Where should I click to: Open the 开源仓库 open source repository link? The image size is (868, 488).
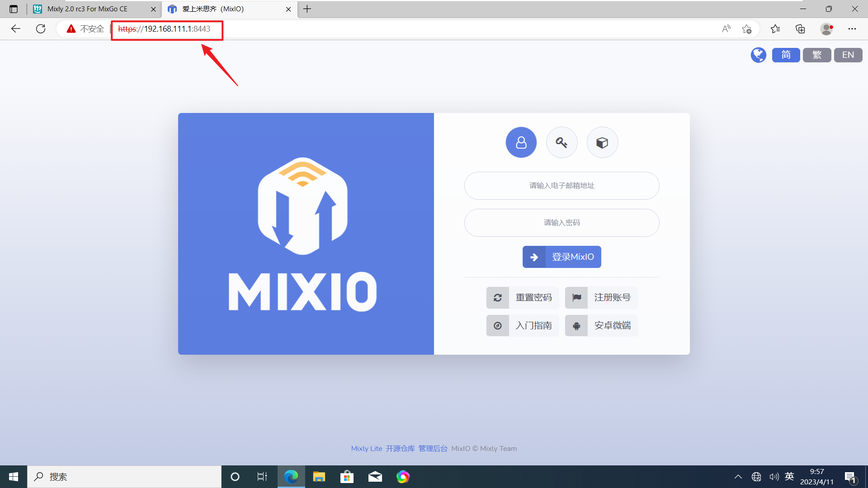click(400, 449)
